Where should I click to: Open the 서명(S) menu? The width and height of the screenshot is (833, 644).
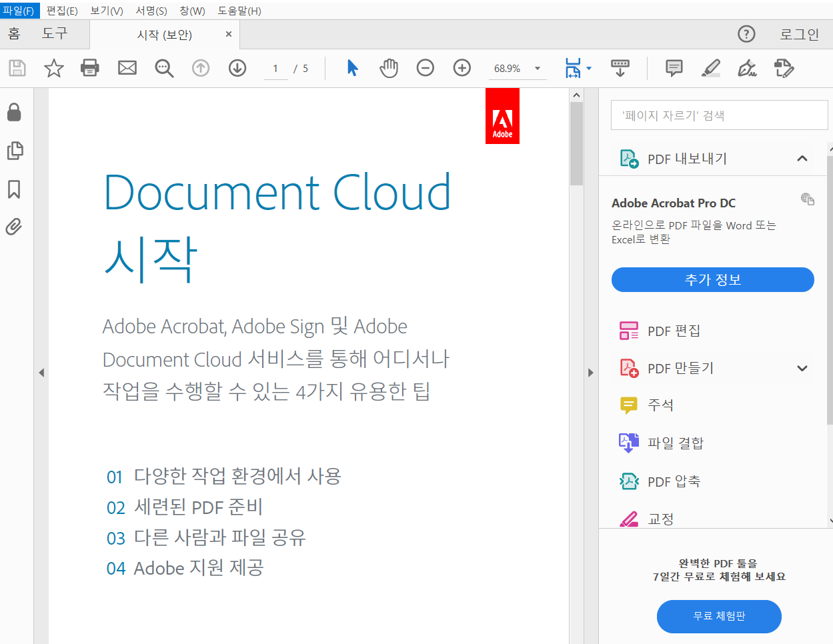tap(151, 11)
